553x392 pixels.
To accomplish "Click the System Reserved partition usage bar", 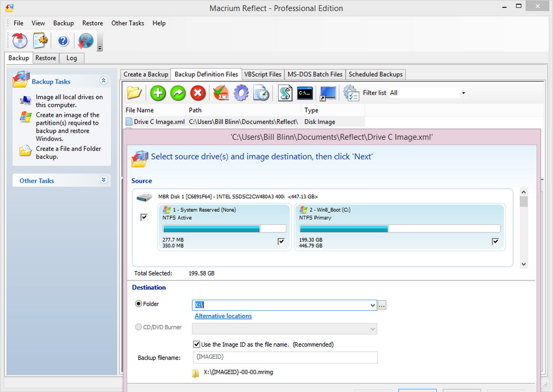I will coord(225,229).
